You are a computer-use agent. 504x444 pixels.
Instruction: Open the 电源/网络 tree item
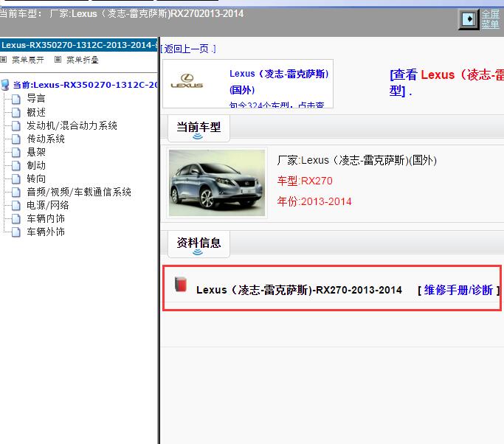(47, 205)
